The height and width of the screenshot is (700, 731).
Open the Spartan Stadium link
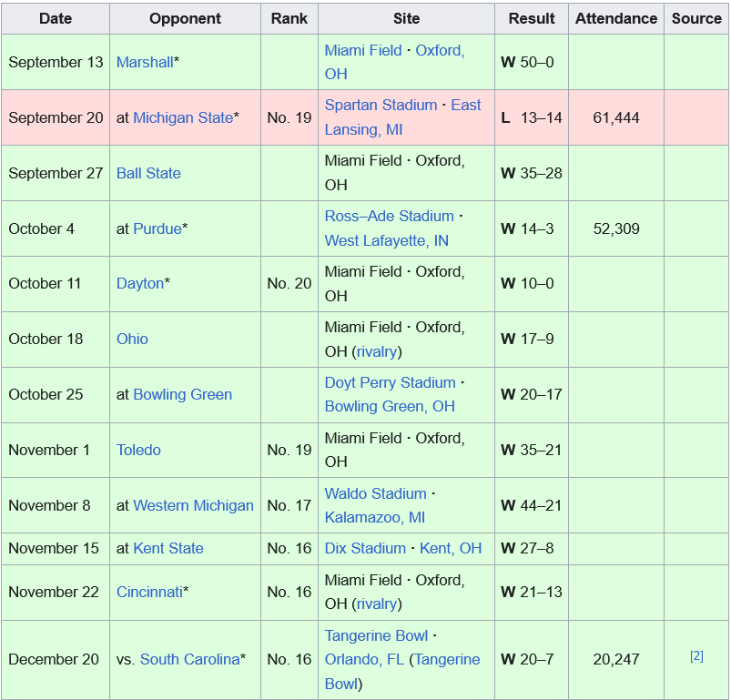[x=384, y=106]
